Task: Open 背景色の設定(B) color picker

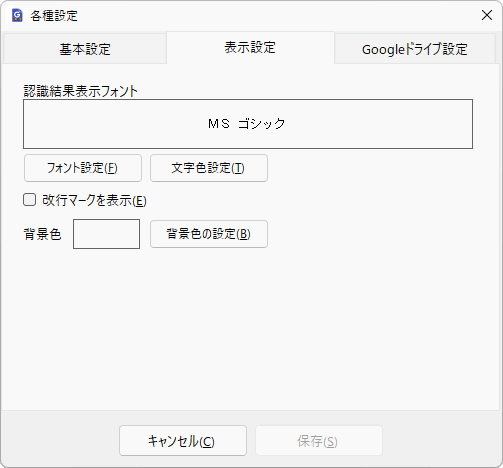Action: point(209,234)
